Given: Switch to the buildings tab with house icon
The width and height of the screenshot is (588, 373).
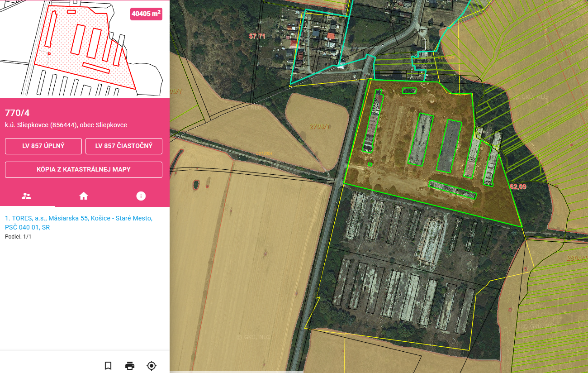Looking at the screenshot, I should pos(84,196).
